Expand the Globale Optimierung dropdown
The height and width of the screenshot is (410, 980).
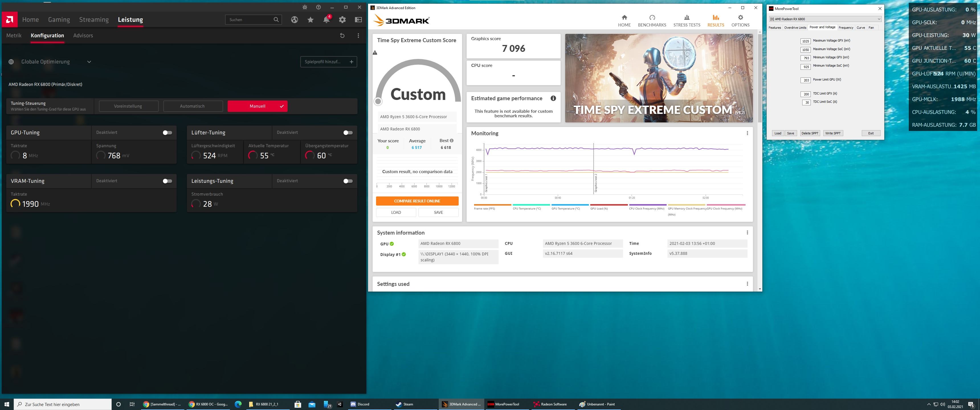click(89, 61)
